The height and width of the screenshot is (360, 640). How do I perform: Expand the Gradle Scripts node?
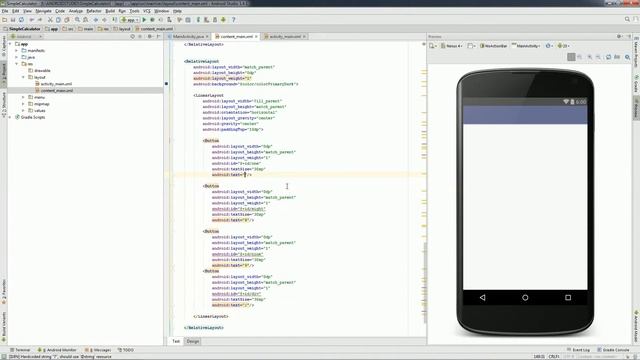[10, 117]
